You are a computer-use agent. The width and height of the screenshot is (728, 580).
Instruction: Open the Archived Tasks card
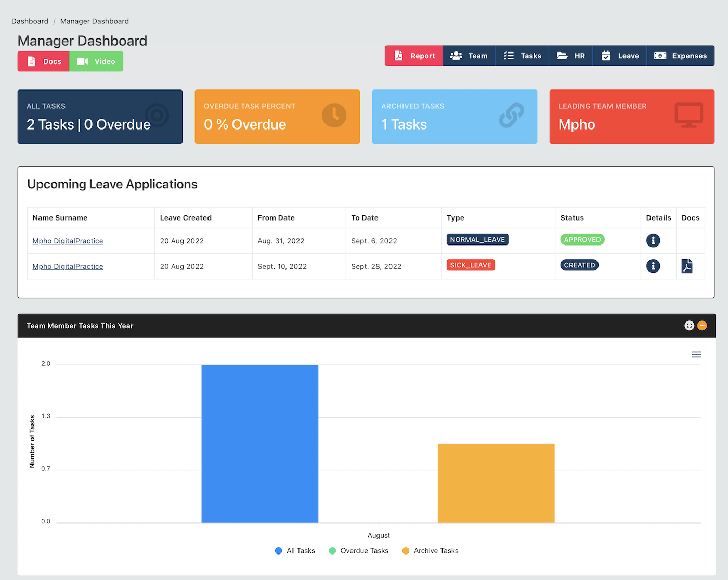[454, 117]
